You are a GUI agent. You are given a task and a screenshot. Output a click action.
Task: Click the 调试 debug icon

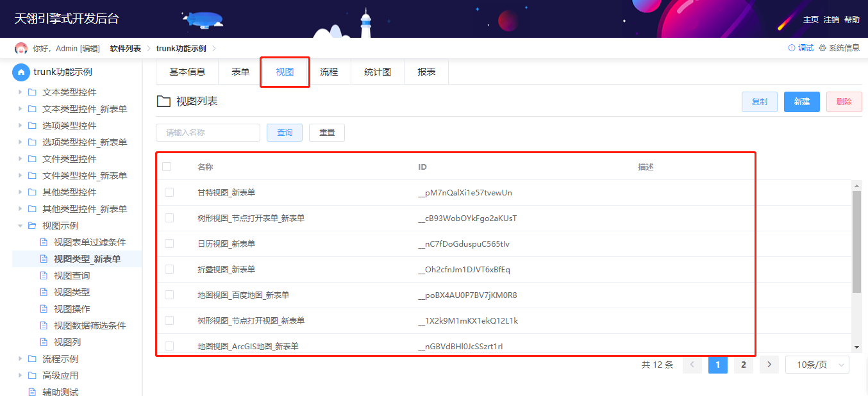(792, 48)
